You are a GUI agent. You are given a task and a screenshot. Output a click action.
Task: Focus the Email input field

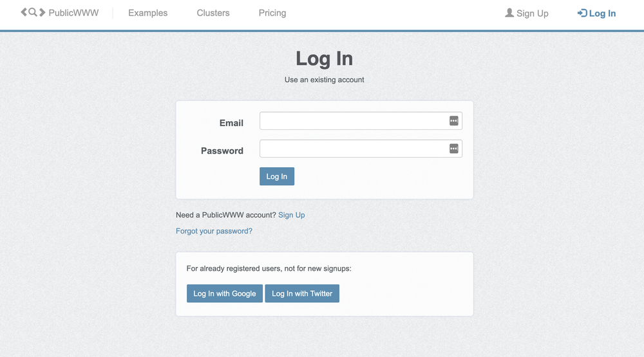click(361, 121)
